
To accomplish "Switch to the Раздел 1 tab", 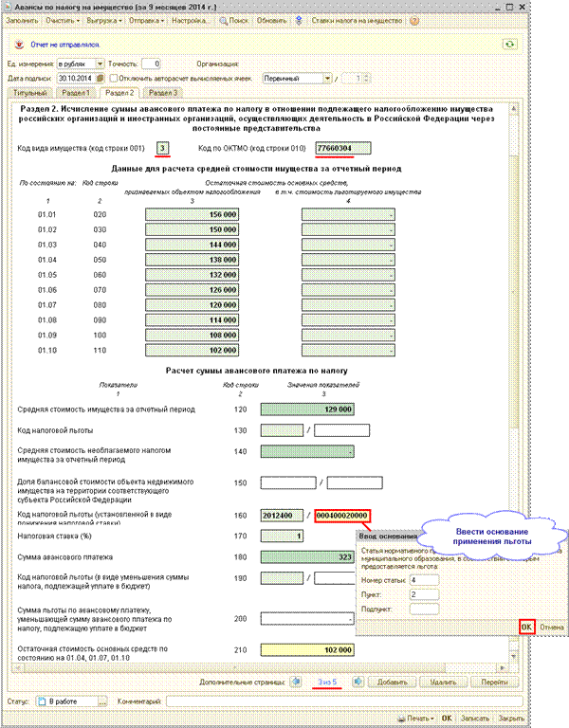I will (76, 93).
